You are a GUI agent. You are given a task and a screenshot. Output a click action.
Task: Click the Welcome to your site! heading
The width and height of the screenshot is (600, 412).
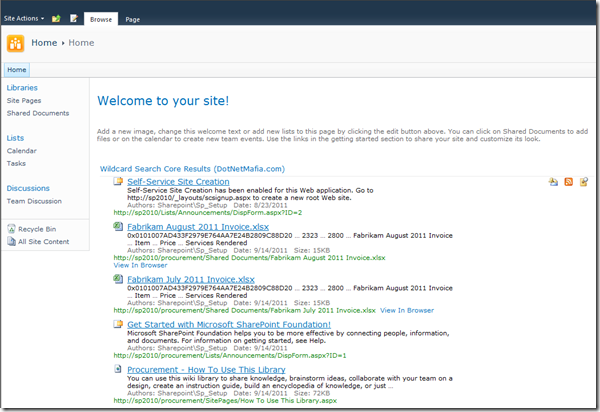point(163,101)
